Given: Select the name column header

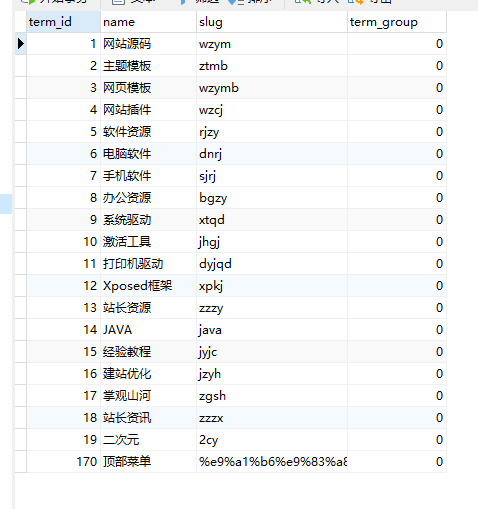Looking at the screenshot, I should click(148, 22).
